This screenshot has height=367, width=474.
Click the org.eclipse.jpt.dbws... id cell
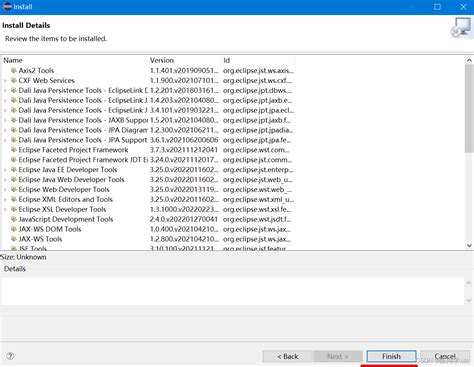(257, 90)
